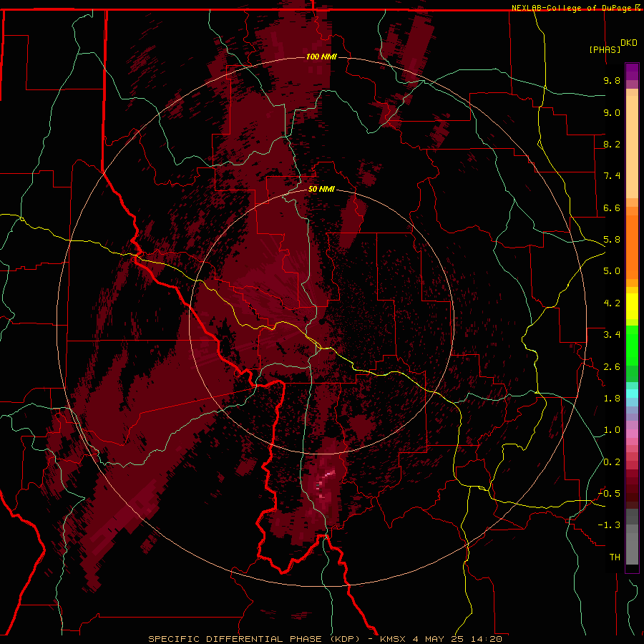Click the 3.4 legend value
The image size is (644, 644).
click(612, 335)
